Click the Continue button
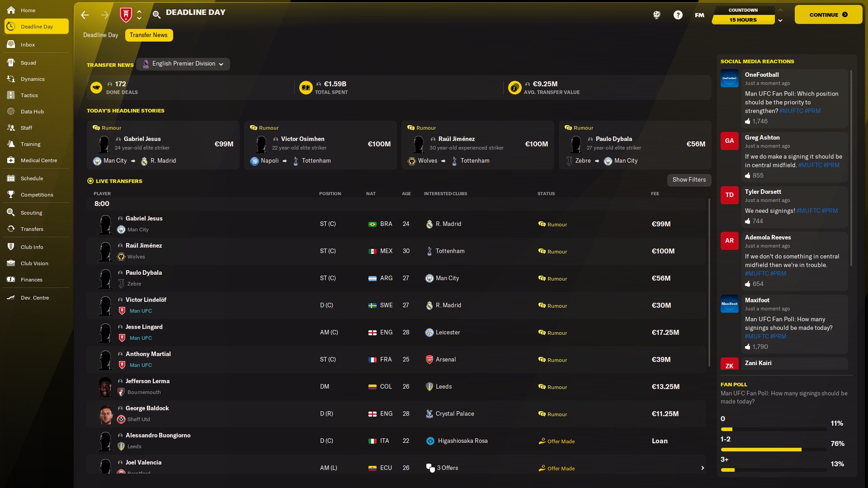868x488 pixels. coord(828,15)
